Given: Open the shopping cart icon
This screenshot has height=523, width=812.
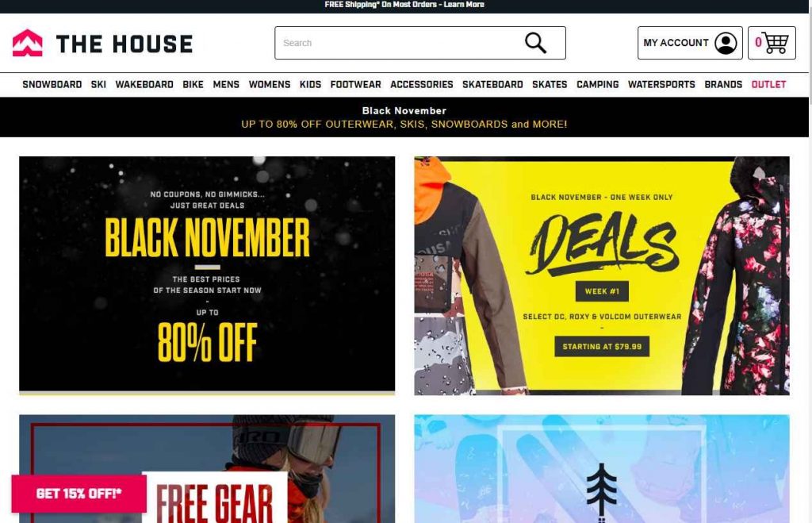Looking at the screenshot, I should (776, 43).
